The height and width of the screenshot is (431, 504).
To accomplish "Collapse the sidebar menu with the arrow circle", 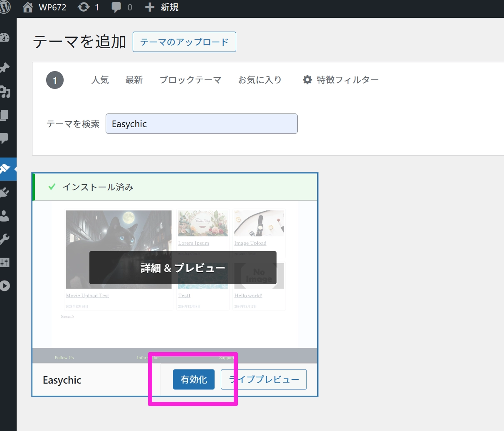I will (x=5, y=286).
